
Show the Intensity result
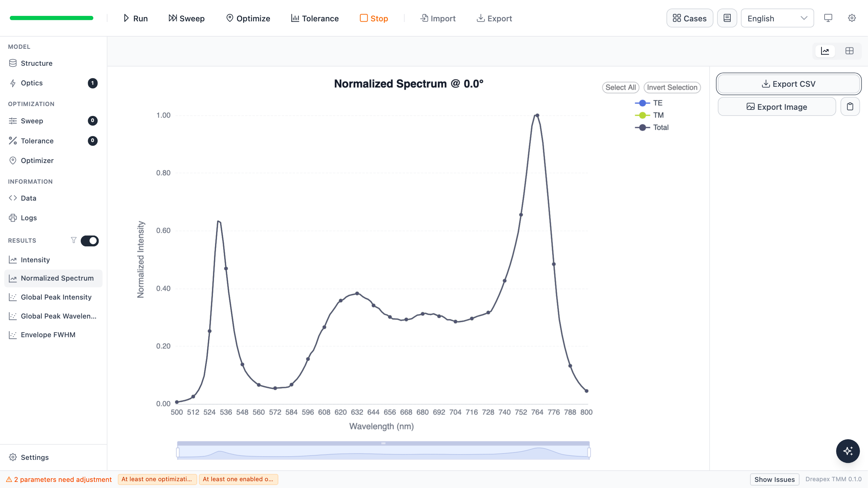[53, 260]
